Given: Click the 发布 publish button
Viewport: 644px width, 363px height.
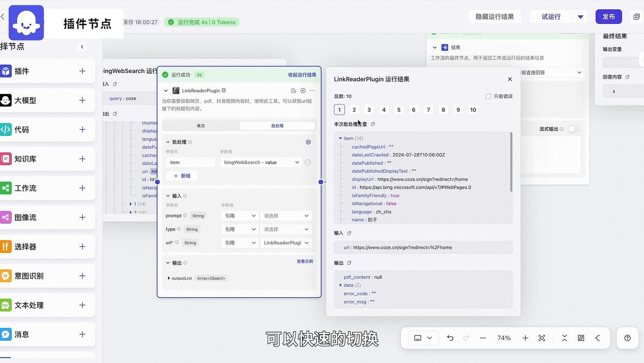Looking at the screenshot, I should coord(609,17).
